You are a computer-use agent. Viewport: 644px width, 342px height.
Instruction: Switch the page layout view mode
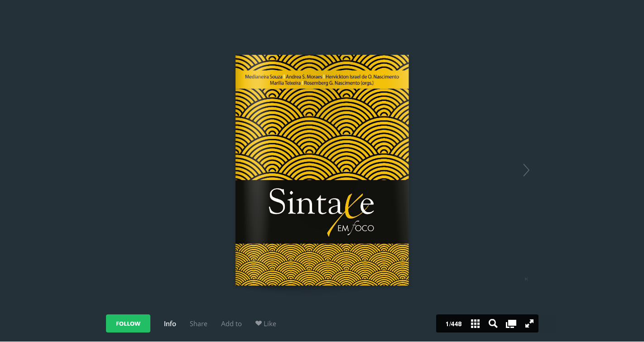511,323
